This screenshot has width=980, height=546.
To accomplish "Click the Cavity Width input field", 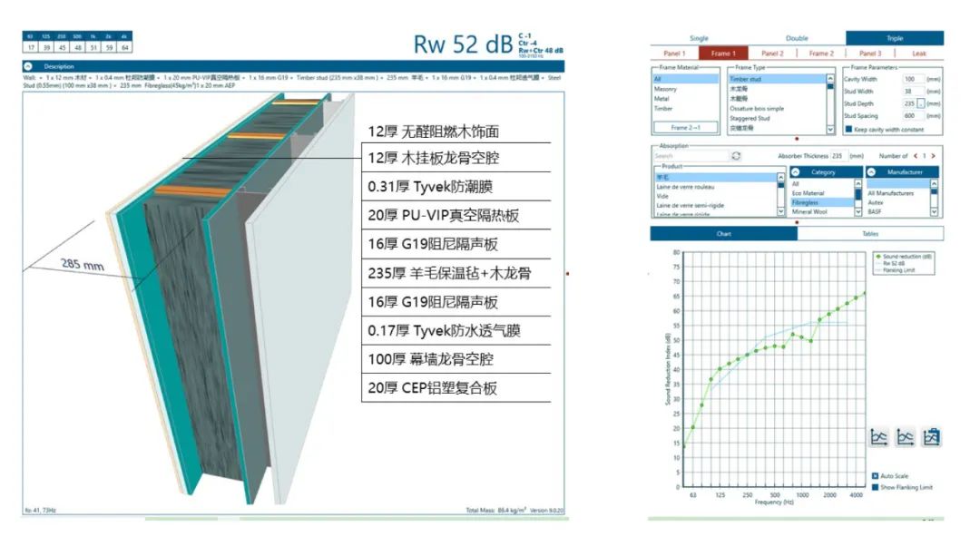I will coord(914,80).
